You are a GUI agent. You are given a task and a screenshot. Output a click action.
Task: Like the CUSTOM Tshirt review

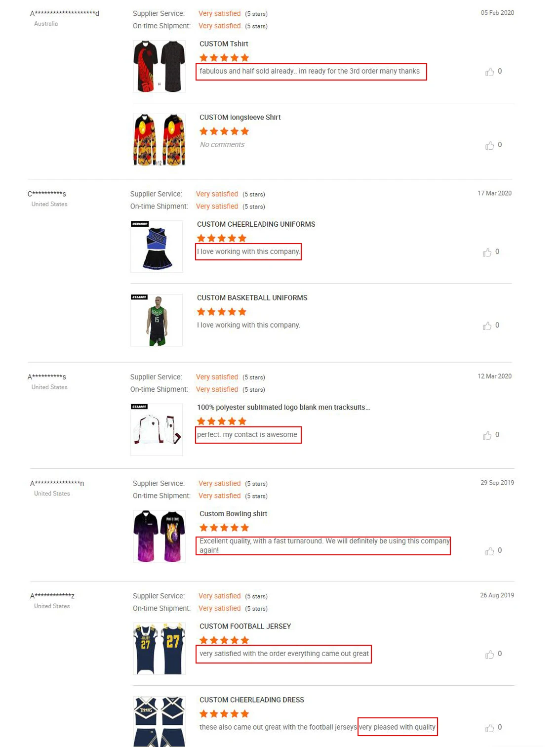(489, 72)
